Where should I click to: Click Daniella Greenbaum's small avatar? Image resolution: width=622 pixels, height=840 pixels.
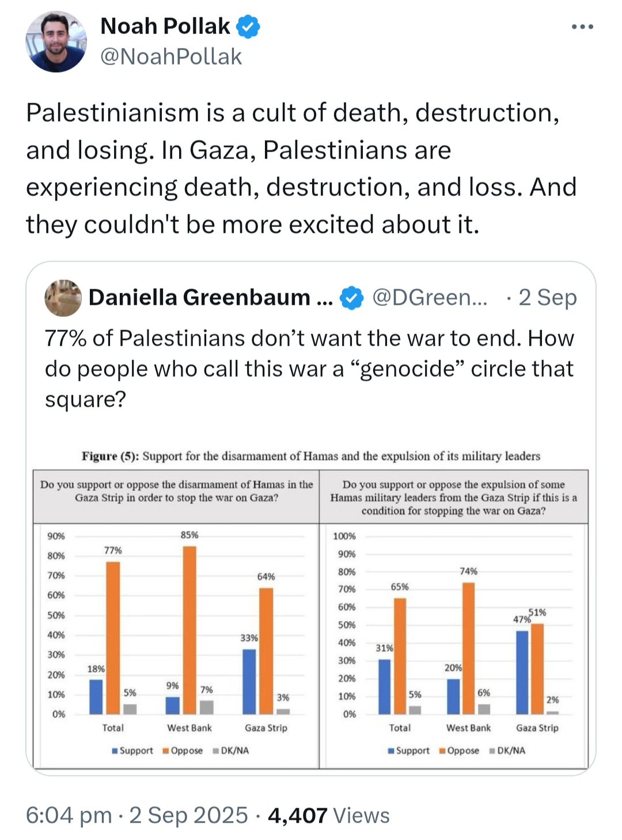(x=63, y=298)
